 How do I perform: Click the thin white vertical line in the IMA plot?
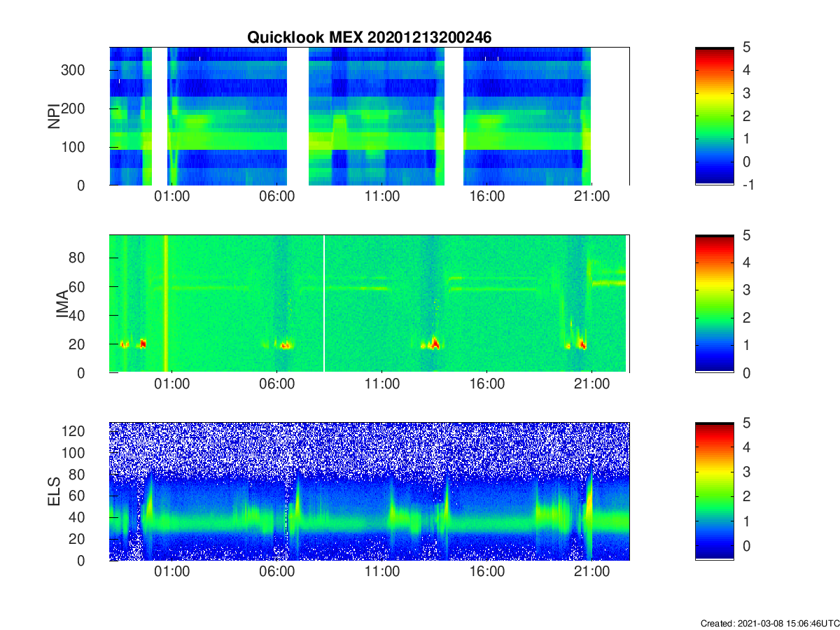click(x=324, y=304)
